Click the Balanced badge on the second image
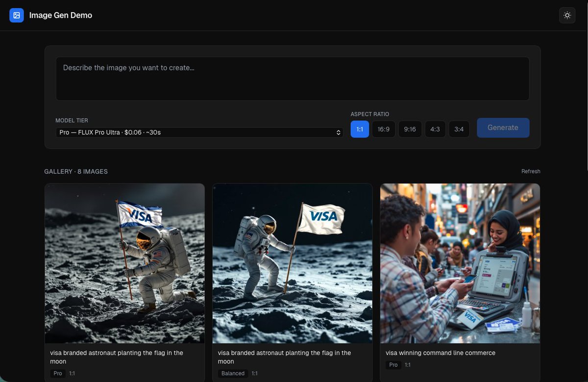Screen dimensions: 588x382 click(232, 373)
